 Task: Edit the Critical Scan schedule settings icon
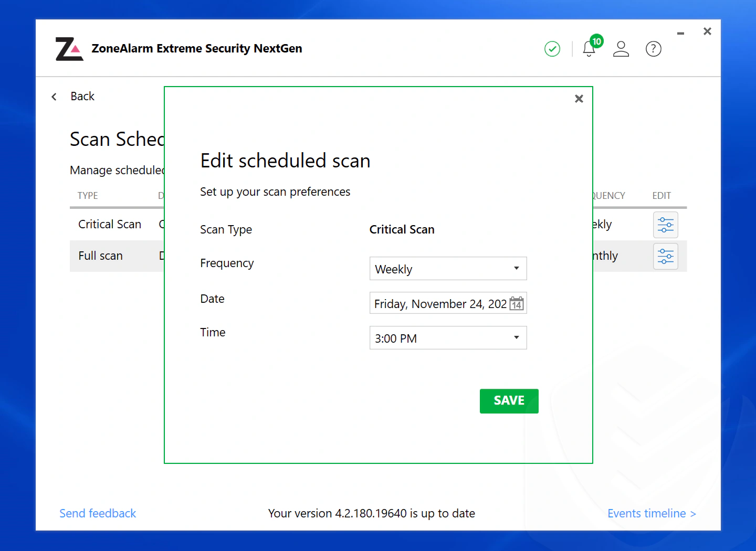coord(666,225)
